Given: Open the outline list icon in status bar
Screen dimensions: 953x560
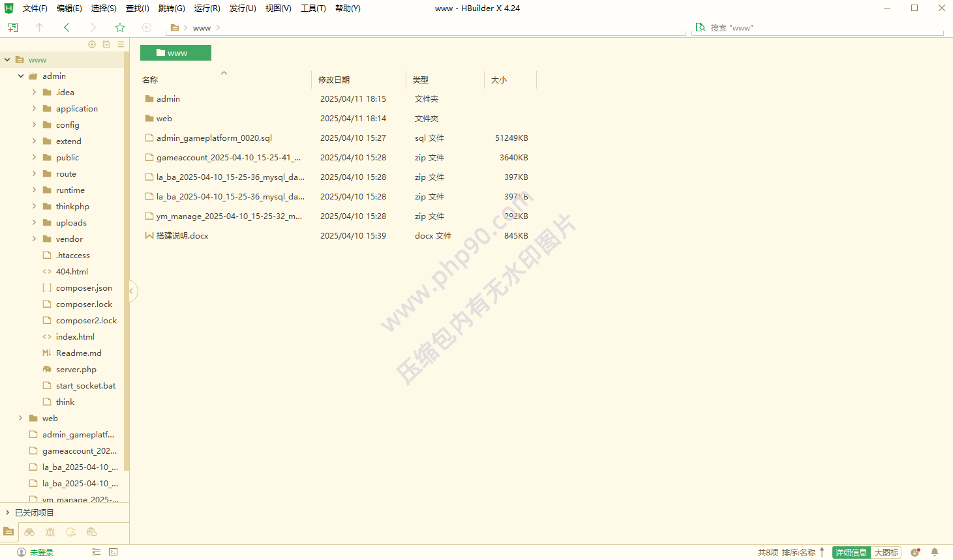Looking at the screenshot, I should point(97,552).
